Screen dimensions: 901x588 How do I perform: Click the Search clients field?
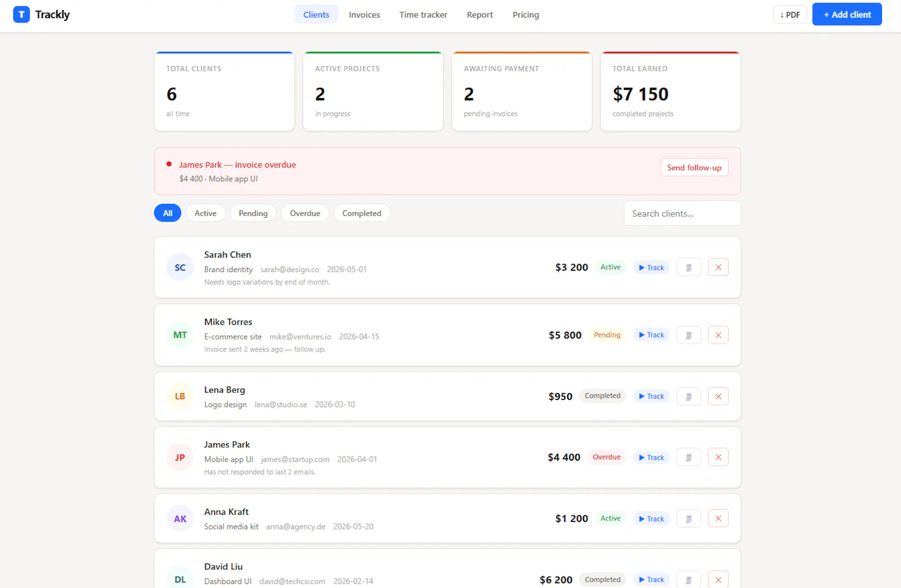(682, 213)
